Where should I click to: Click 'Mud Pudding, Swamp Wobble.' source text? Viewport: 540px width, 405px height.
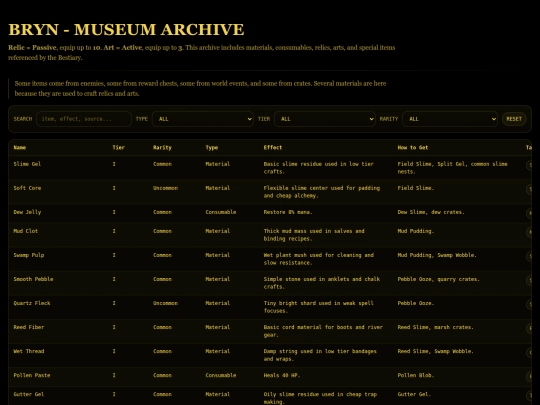[x=437, y=255]
